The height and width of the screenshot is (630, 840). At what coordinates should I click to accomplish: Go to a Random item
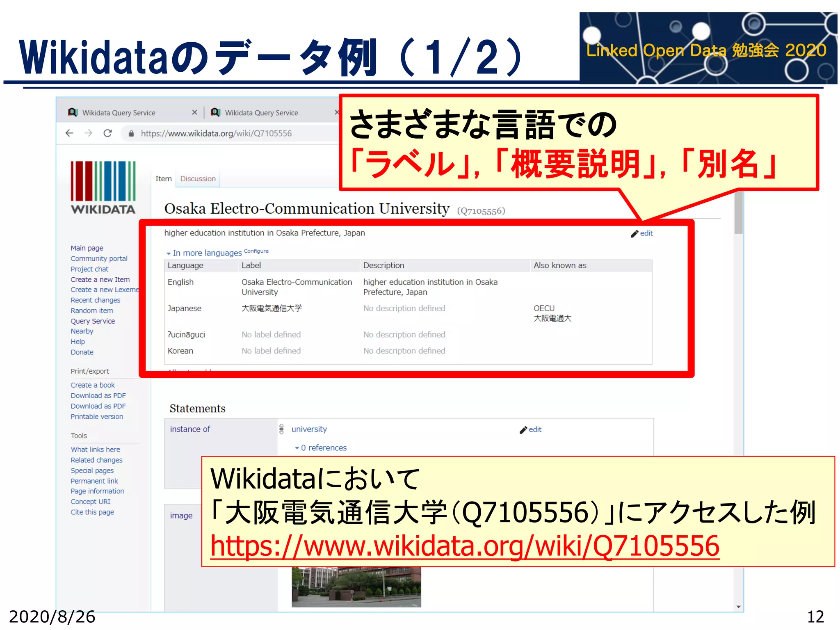tap(91, 311)
